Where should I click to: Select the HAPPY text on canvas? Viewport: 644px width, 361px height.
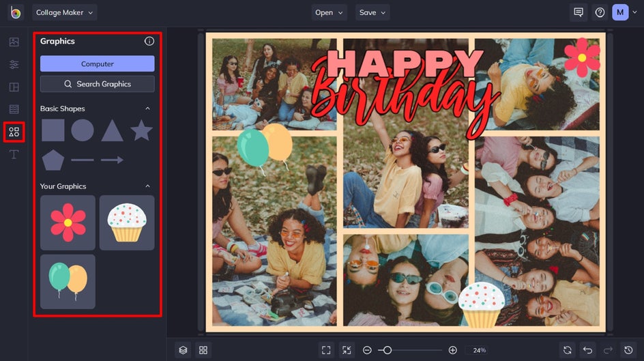(405, 63)
